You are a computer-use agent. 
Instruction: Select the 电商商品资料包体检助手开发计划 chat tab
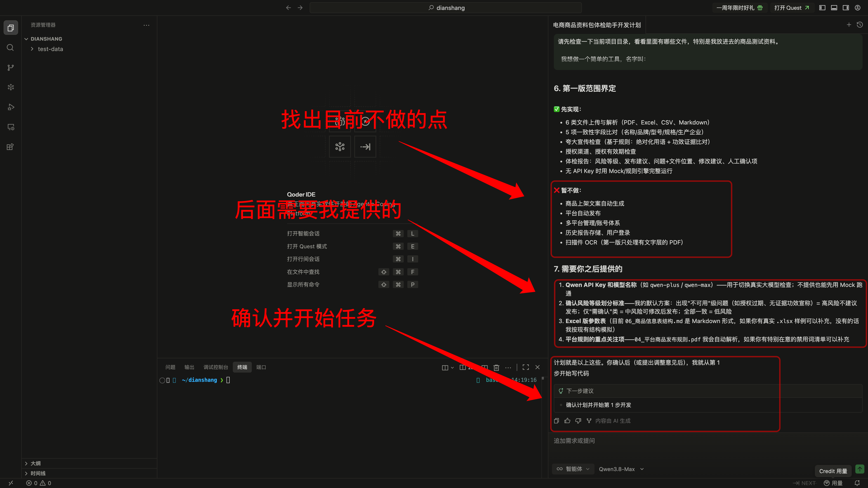pos(597,25)
